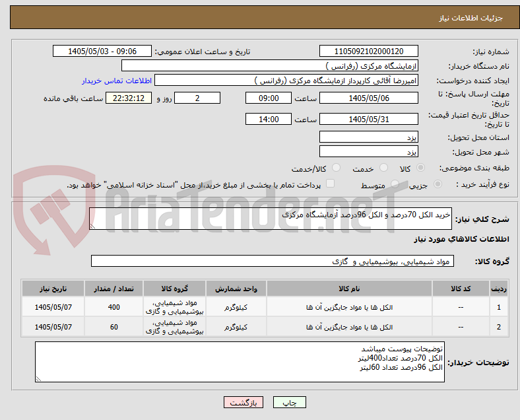Select the خدمت radio button
Screen dimensions: 520x420
383,168
